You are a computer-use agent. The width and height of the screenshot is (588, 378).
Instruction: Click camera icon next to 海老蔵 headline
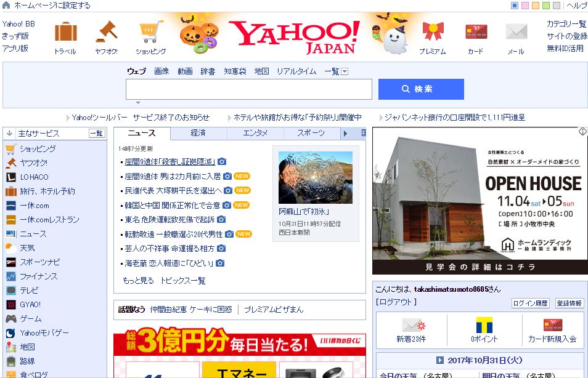pos(220,263)
